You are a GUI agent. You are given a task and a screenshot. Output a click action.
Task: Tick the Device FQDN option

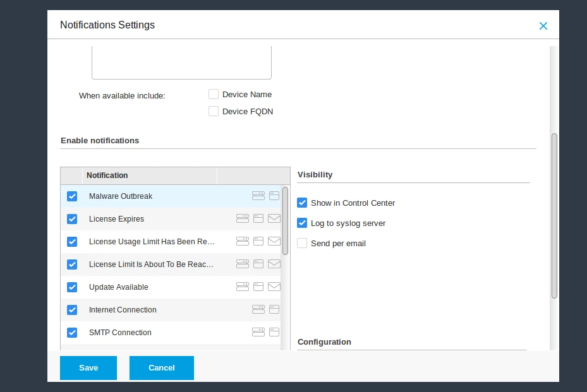point(214,112)
